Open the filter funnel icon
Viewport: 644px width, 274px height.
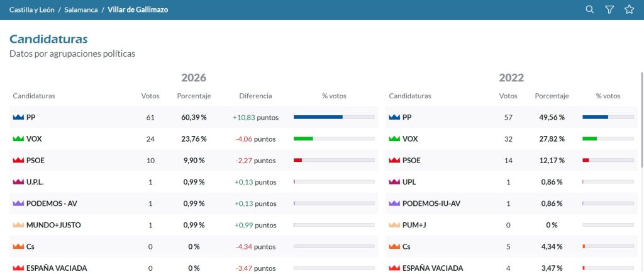pyautogui.click(x=609, y=9)
